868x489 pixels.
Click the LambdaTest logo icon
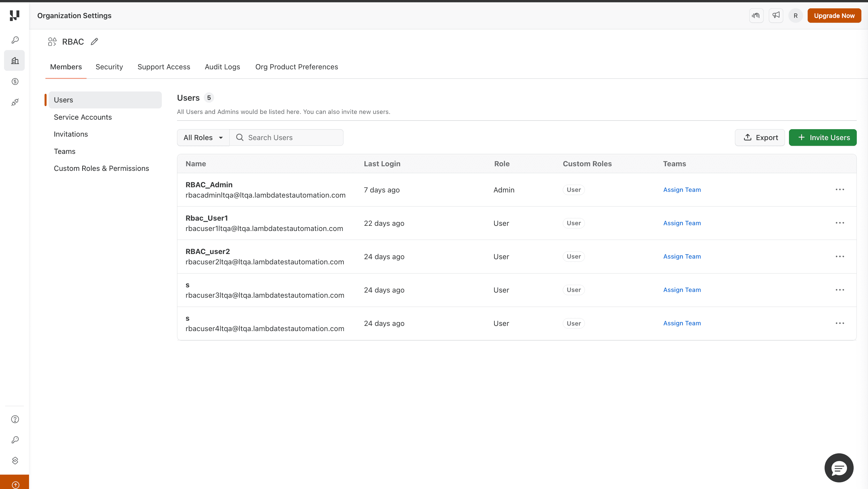(14, 16)
